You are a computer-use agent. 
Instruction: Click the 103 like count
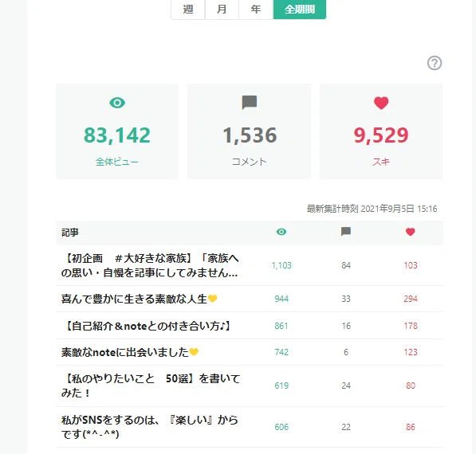[x=411, y=265]
